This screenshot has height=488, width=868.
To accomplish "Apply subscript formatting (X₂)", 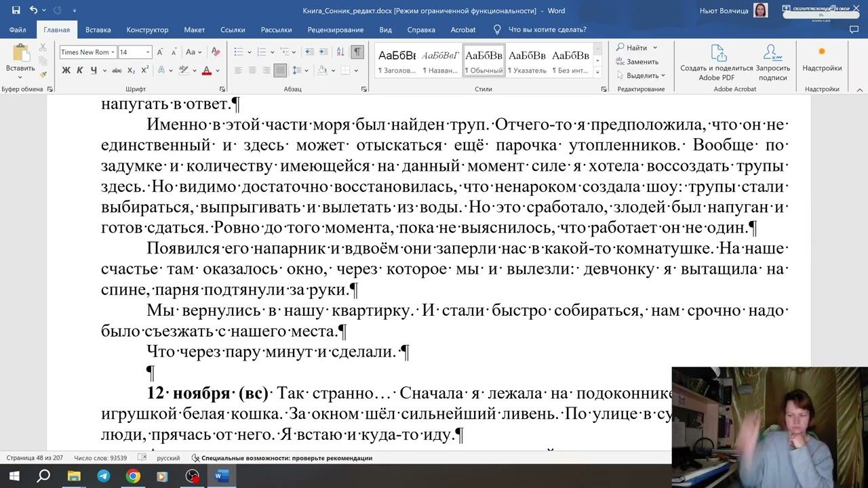I will [x=132, y=70].
